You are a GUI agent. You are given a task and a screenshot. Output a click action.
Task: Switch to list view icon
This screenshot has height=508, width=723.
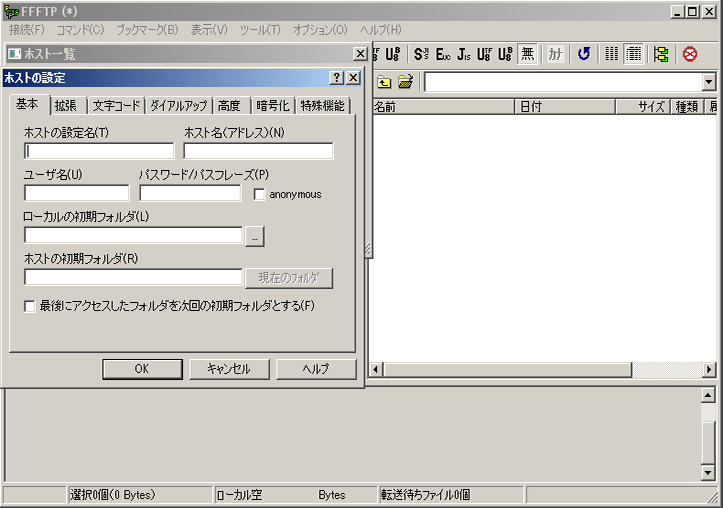click(x=611, y=54)
